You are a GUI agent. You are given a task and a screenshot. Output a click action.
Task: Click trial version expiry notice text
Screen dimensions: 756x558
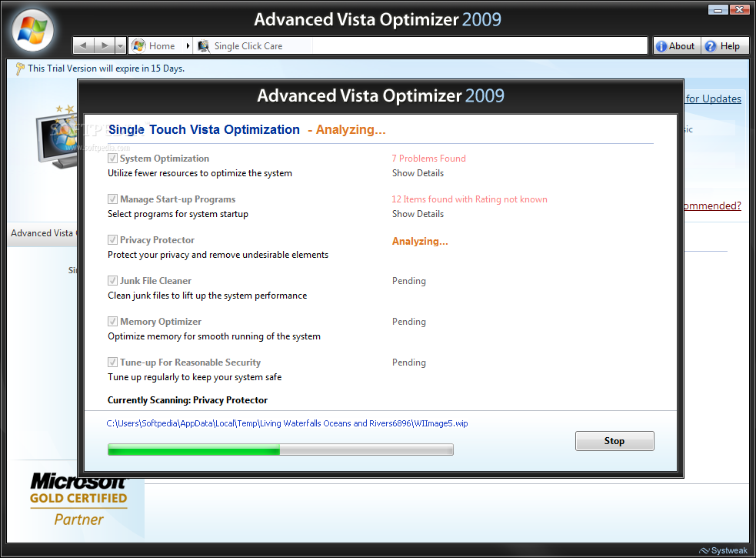coord(106,68)
